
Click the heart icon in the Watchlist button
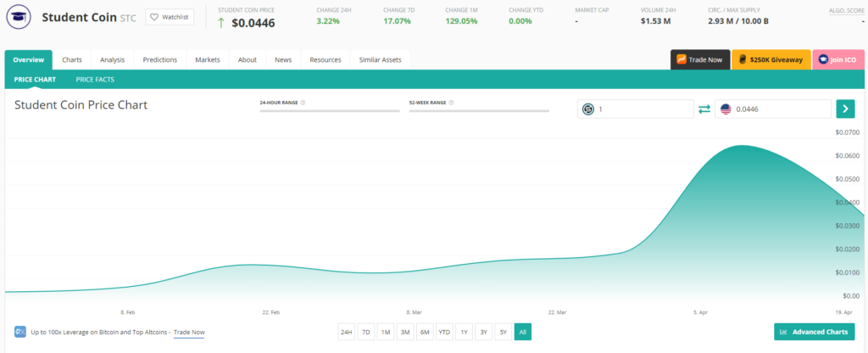(x=156, y=17)
